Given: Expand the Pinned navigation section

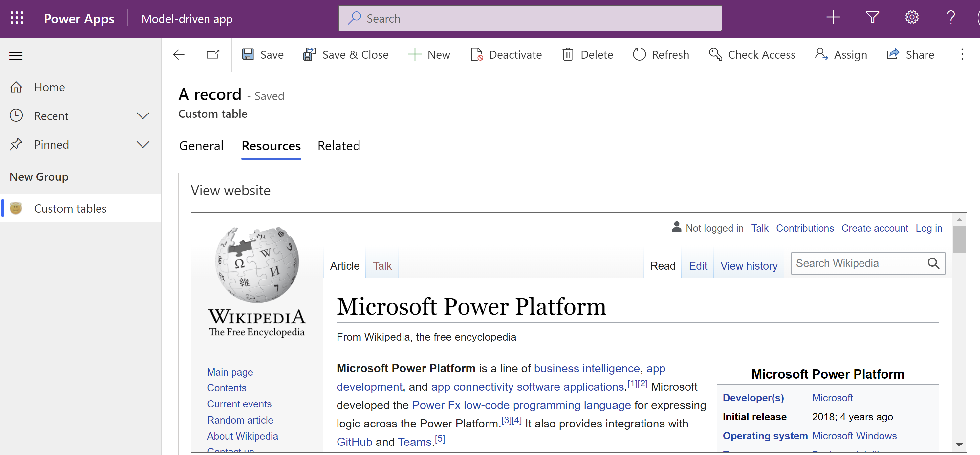Looking at the screenshot, I should pyautogui.click(x=142, y=144).
